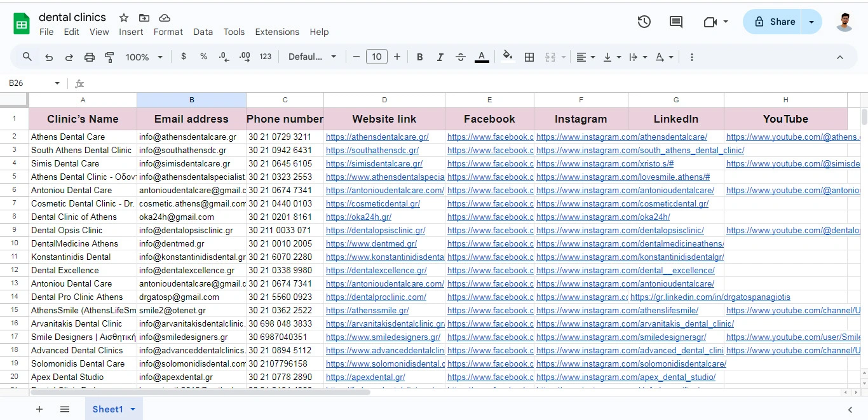Screen dimensions: 868x420
Task: Open version history clock icon
Action: (x=644, y=22)
